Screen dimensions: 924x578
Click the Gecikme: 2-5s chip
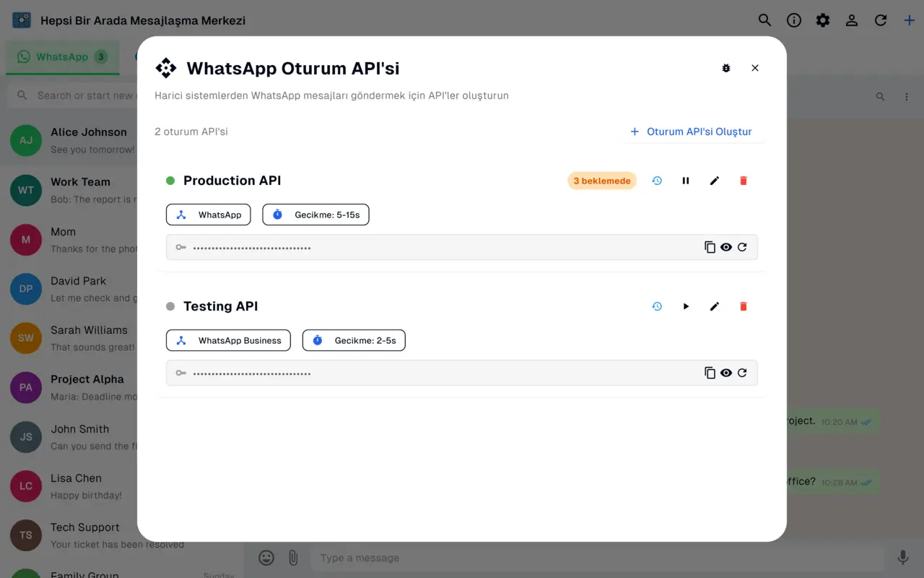click(354, 340)
